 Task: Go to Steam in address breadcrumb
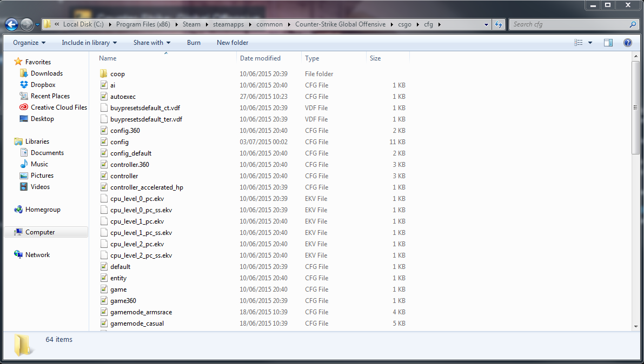point(191,24)
